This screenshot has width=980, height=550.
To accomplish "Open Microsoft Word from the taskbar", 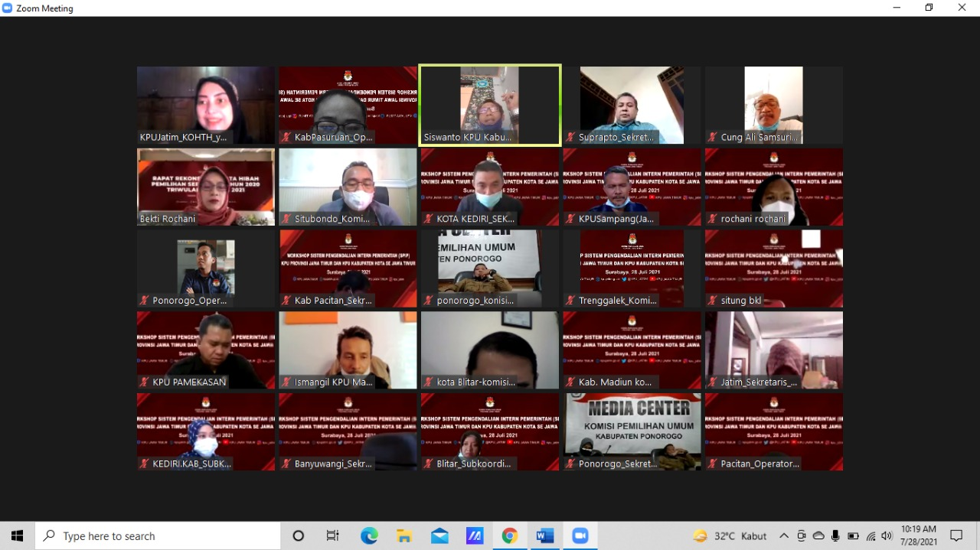I will (x=545, y=536).
